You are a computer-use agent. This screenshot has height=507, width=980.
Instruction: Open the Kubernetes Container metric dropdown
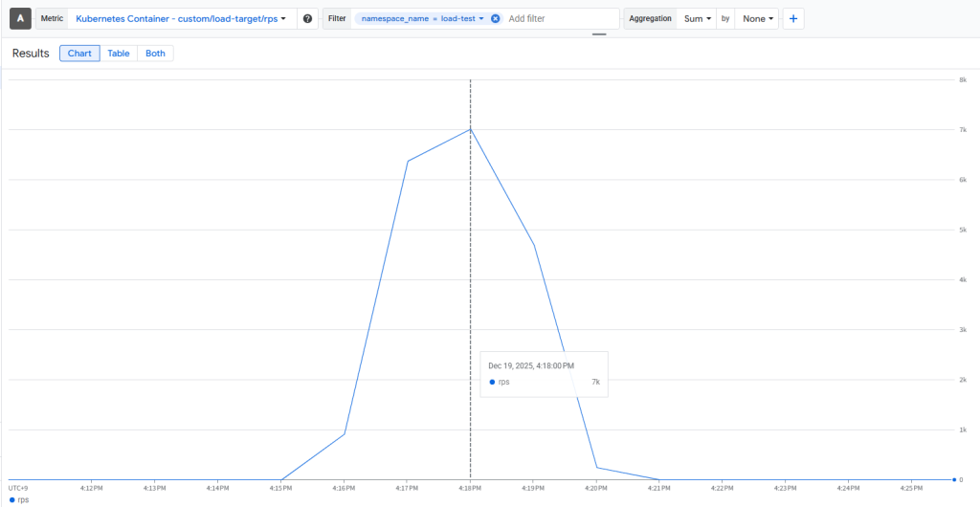point(181,18)
